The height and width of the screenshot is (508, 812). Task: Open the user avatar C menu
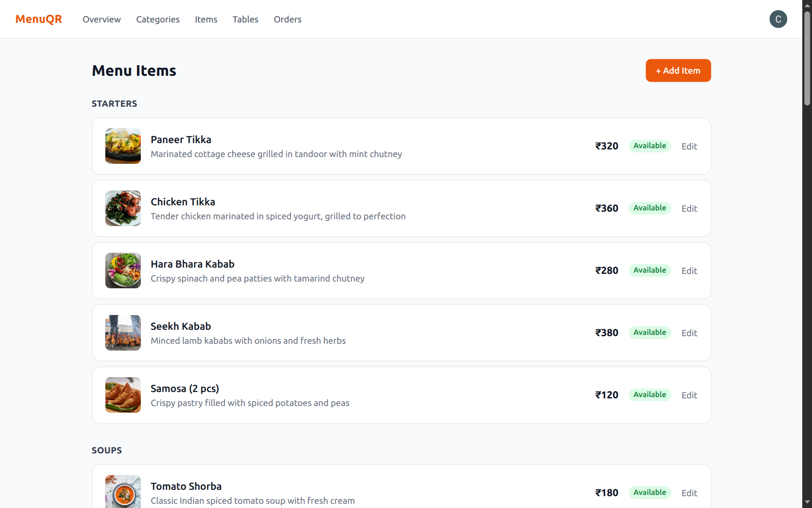click(778, 19)
